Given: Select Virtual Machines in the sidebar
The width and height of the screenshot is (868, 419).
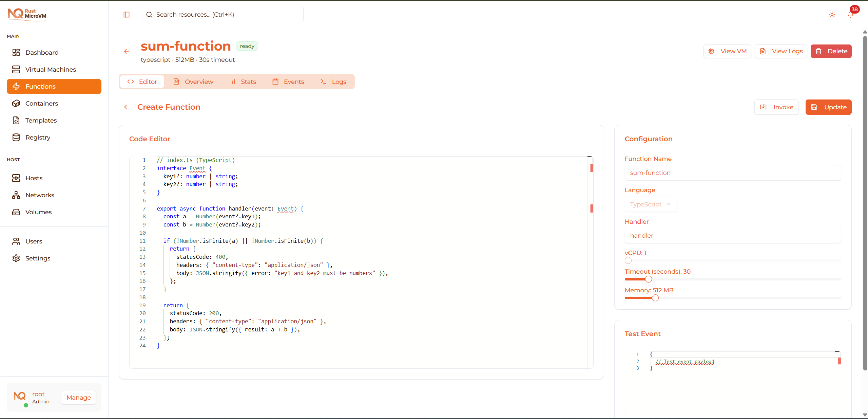Looking at the screenshot, I should [x=51, y=69].
